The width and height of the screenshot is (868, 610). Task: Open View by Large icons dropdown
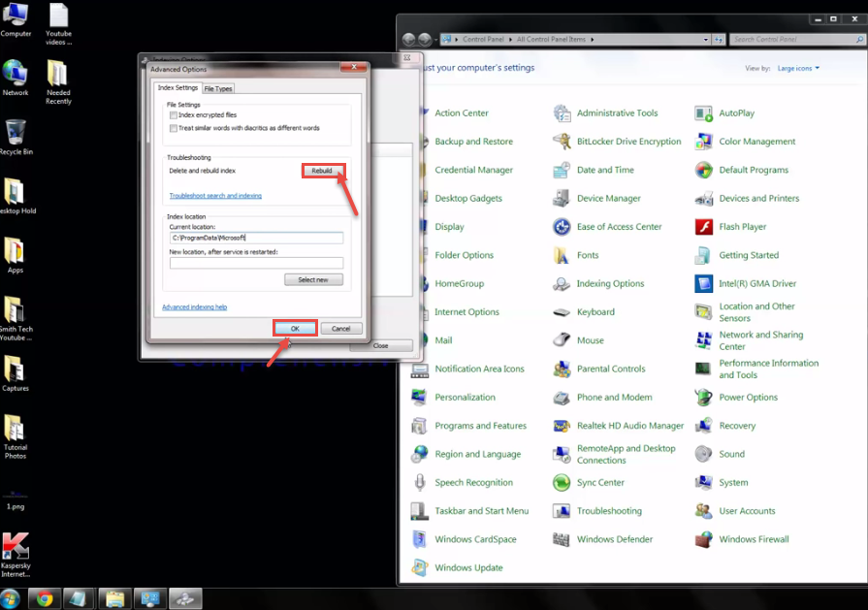pyautogui.click(x=798, y=68)
